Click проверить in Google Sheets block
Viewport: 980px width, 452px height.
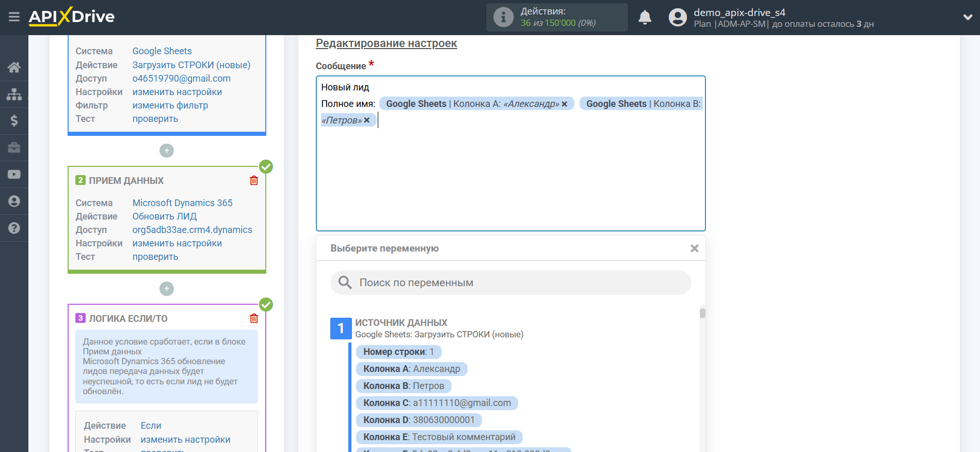pos(155,119)
